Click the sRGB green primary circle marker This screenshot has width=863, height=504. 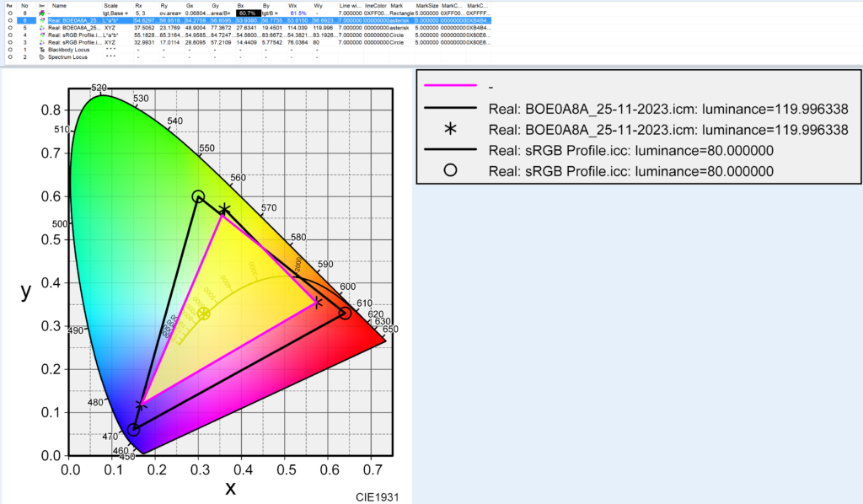coord(198,196)
